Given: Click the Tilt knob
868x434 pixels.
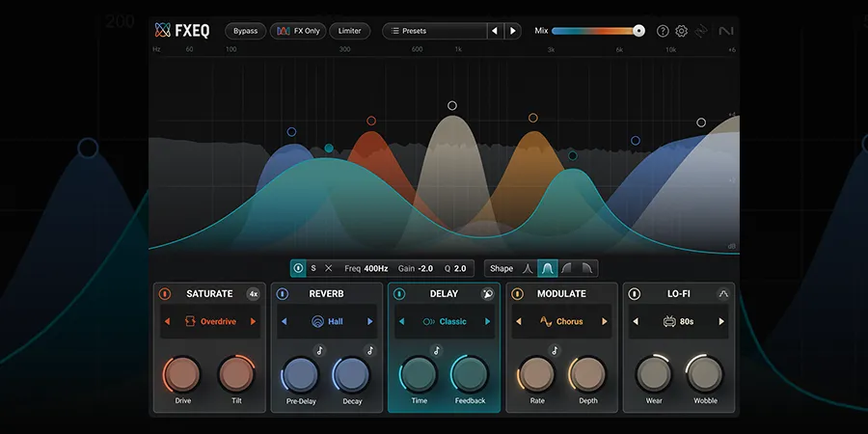Looking at the screenshot, I should 236,374.
